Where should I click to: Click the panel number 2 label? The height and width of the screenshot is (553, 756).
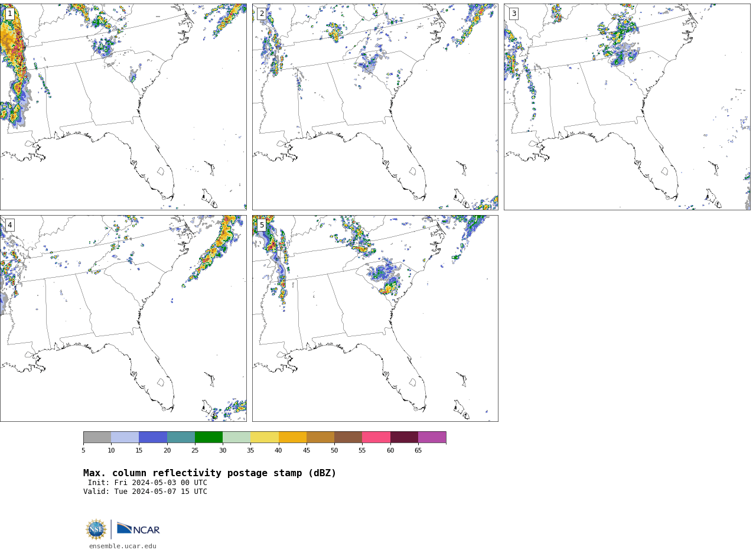pyautogui.click(x=262, y=14)
